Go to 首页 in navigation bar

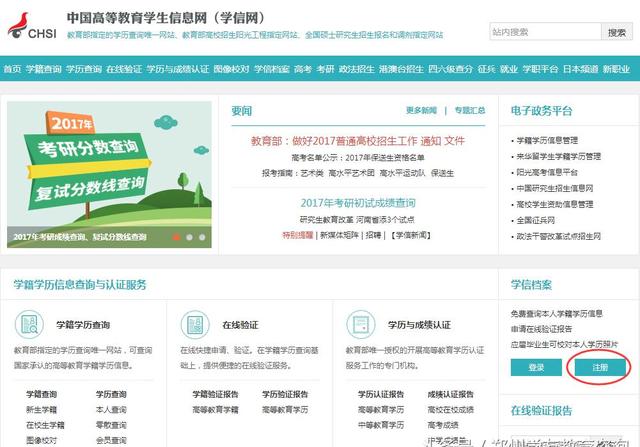[x=12, y=69]
